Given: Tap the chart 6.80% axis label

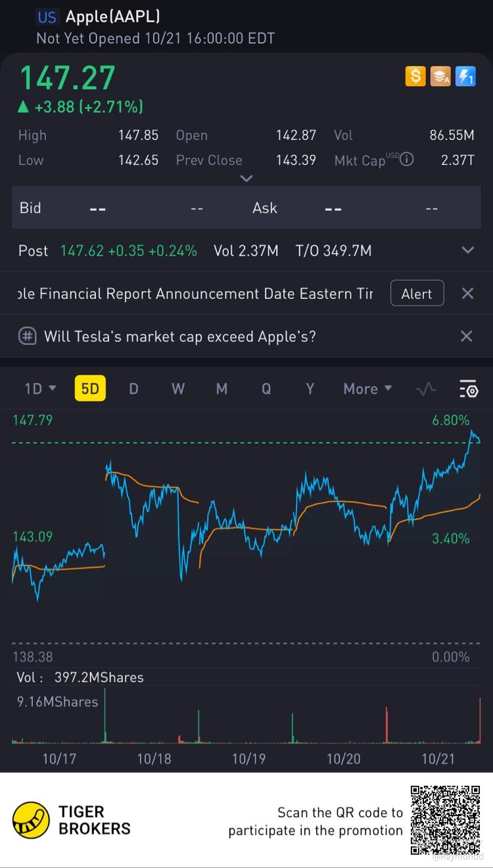Looking at the screenshot, I should [450, 420].
